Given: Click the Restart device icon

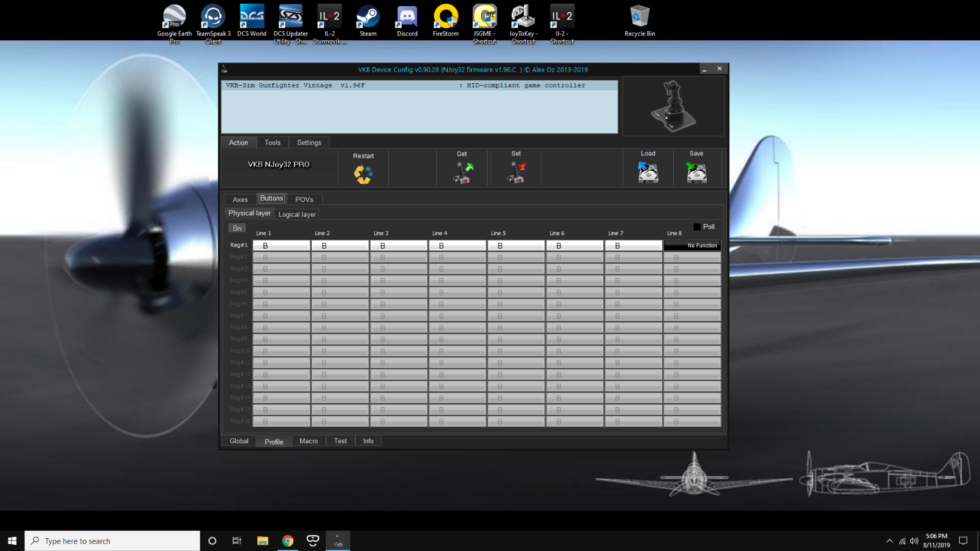Looking at the screenshot, I should pos(363,174).
